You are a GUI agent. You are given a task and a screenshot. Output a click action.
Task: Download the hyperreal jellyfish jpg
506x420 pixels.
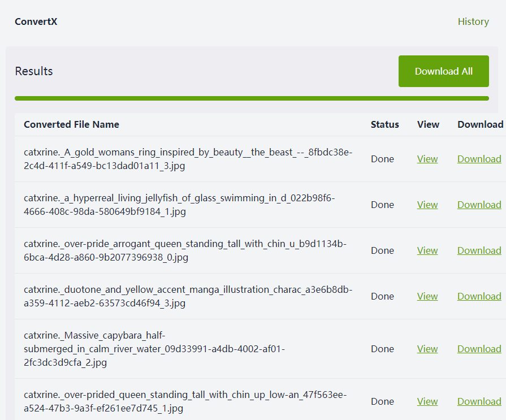coord(479,205)
